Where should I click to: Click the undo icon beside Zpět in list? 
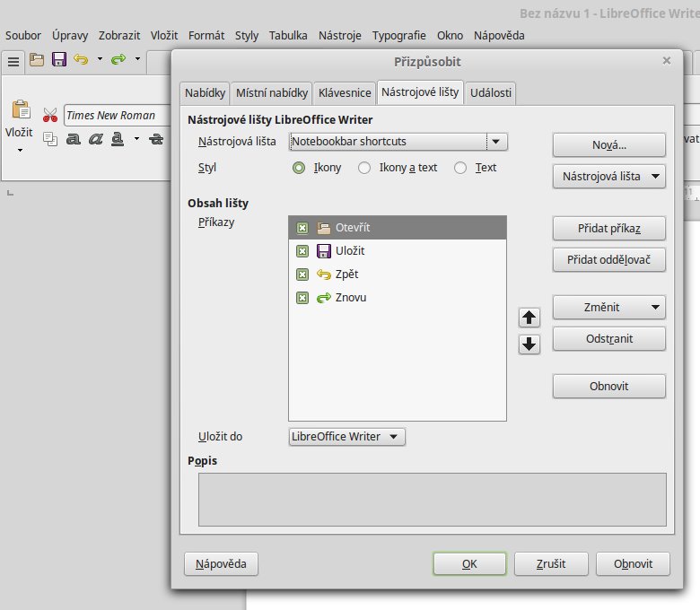pyautogui.click(x=324, y=274)
